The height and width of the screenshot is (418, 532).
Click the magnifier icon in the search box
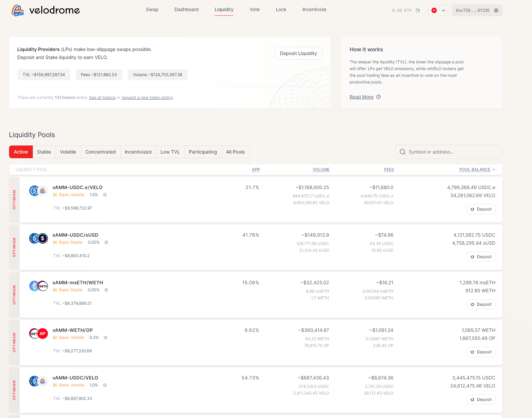pyautogui.click(x=403, y=152)
